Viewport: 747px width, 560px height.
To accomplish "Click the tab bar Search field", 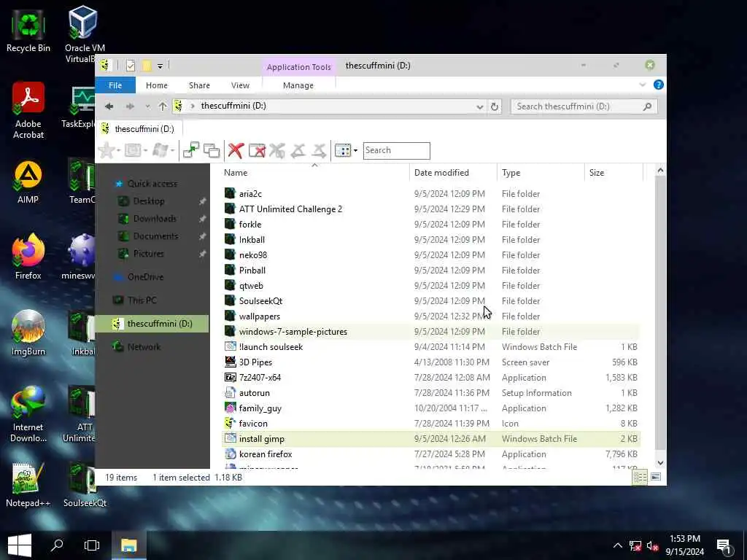I will [396, 150].
